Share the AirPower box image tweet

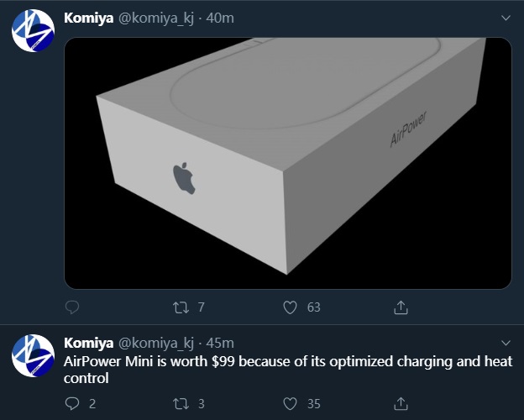(x=401, y=307)
